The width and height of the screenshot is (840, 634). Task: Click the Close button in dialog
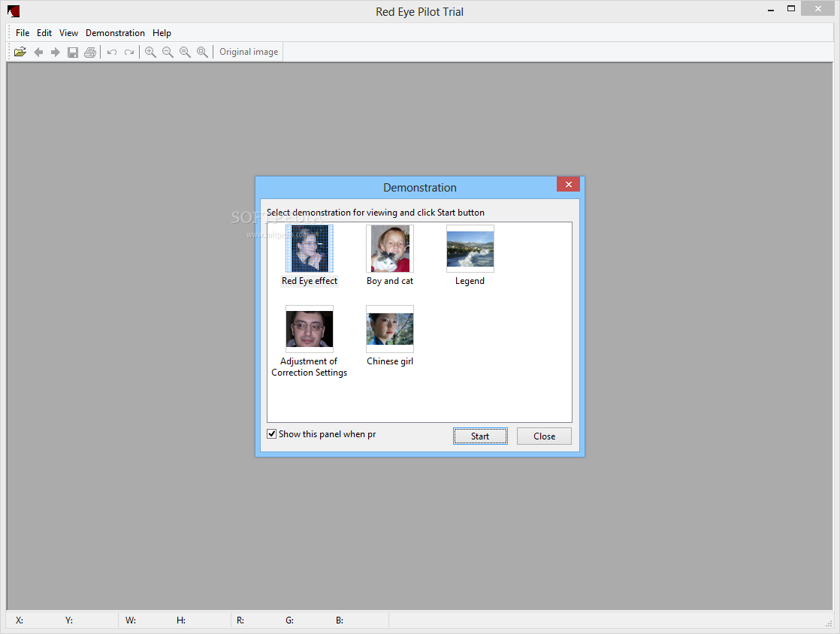pyautogui.click(x=544, y=436)
